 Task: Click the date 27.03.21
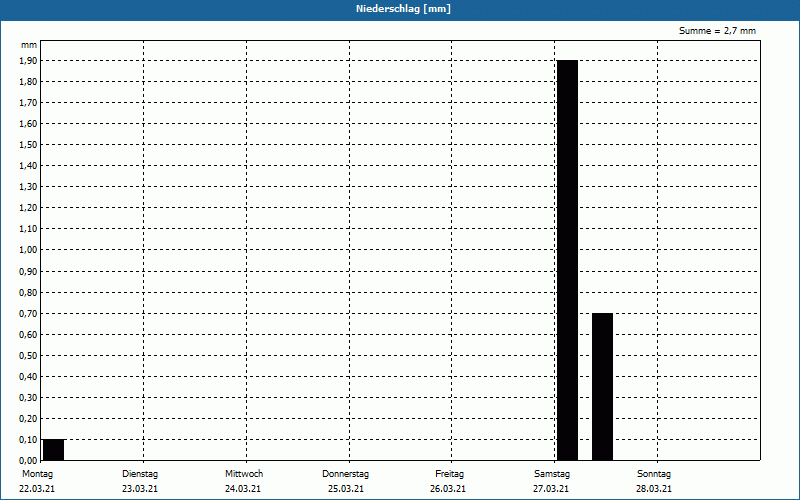click(551, 488)
